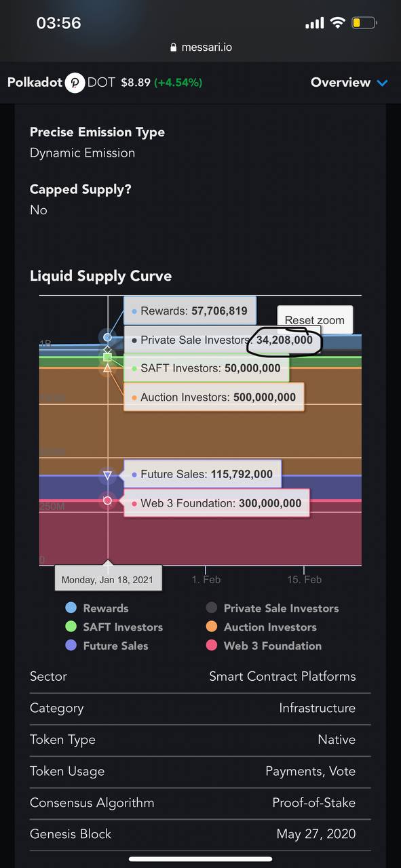Click the Dynamic Emission value
401x868 pixels.
(x=82, y=153)
